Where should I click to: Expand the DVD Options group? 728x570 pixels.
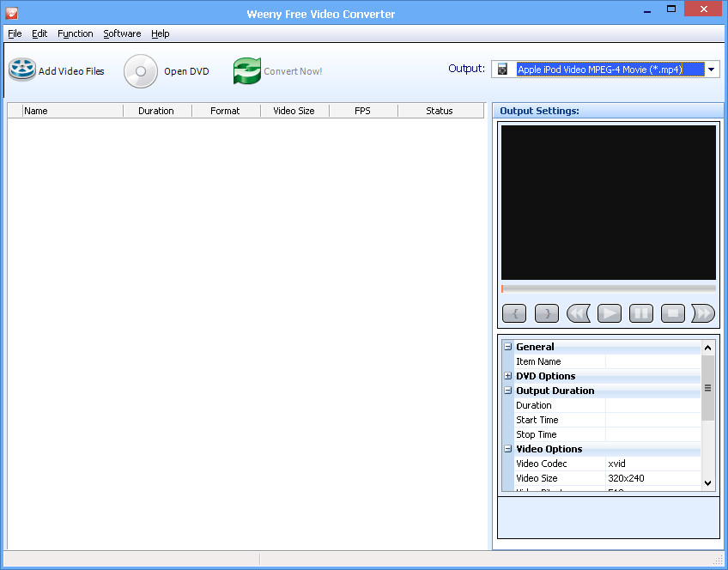[x=508, y=376]
